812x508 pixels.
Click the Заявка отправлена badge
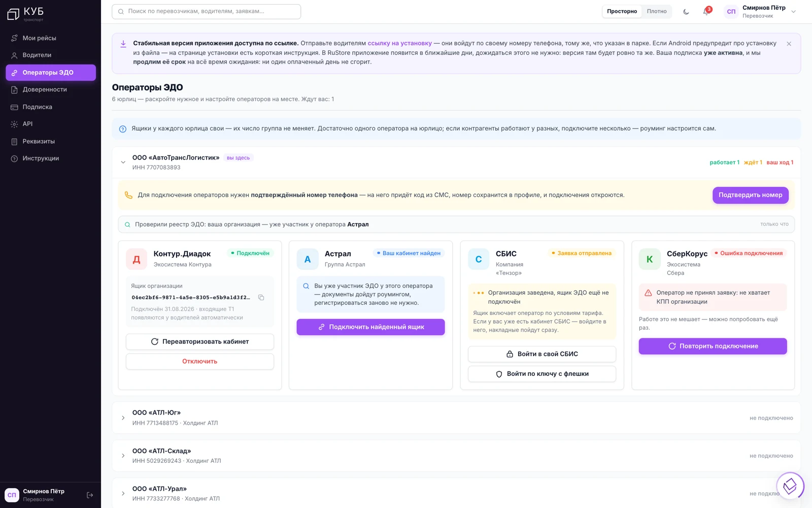[582, 253]
